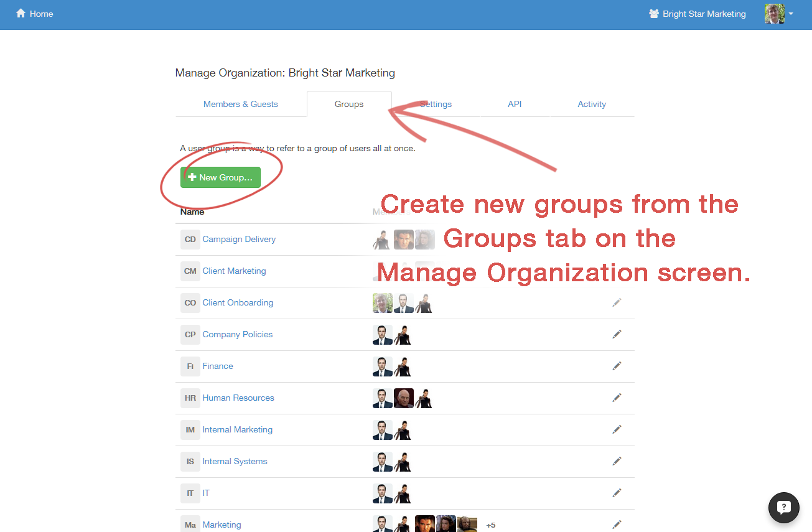Image resolution: width=812 pixels, height=532 pixels.
Task: Open the Campaign Delivery group
Action: 239,239
